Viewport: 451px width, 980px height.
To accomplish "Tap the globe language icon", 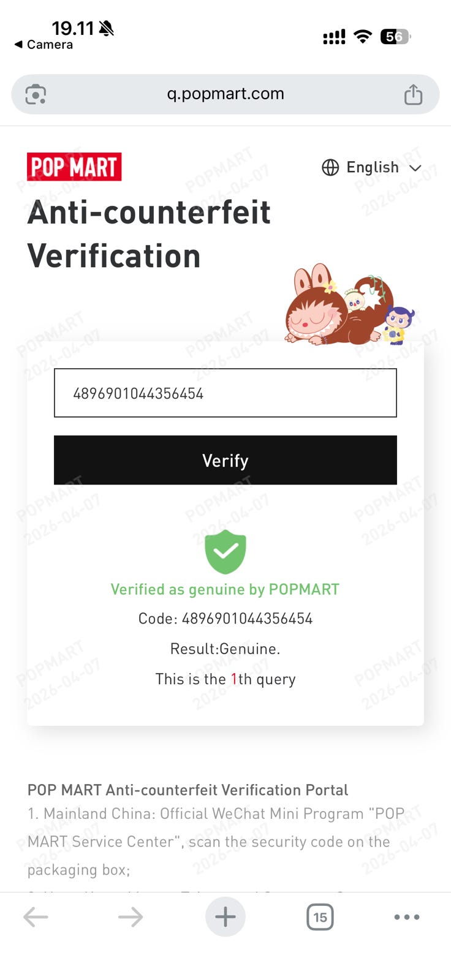I will [x=330, y=167].
